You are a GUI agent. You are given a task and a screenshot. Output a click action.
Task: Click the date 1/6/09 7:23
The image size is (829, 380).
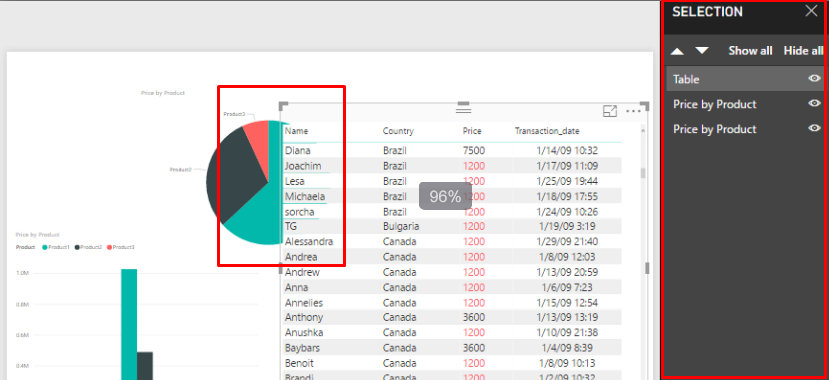568,288
